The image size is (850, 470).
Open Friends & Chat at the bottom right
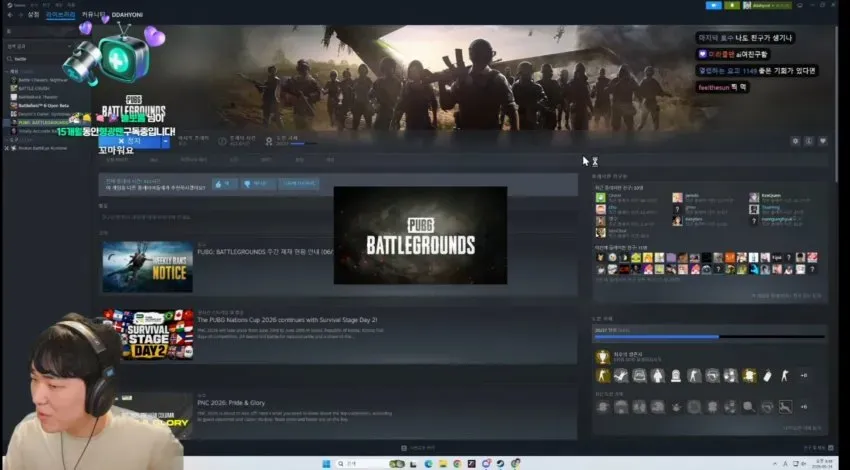(x=819, y=448)
